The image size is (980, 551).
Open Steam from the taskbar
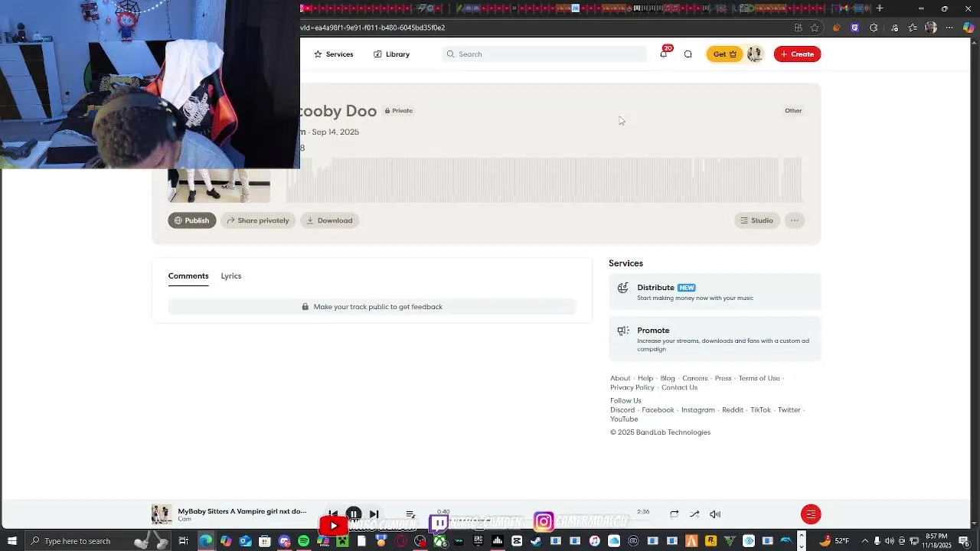(x=536, y=541)
